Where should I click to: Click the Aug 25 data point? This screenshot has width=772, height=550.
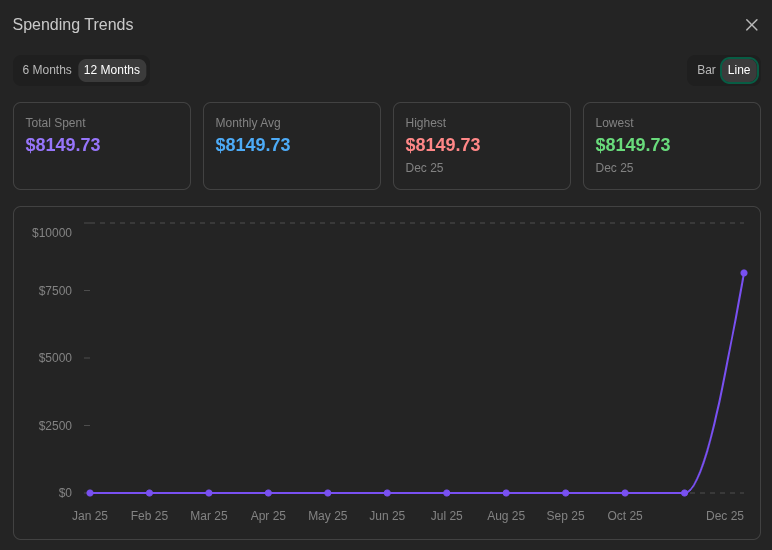[506, 493]
